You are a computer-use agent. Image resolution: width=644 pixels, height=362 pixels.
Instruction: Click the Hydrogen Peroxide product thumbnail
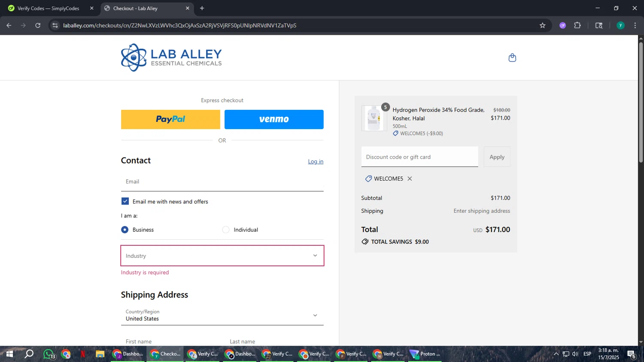click(x=374, y=118)
